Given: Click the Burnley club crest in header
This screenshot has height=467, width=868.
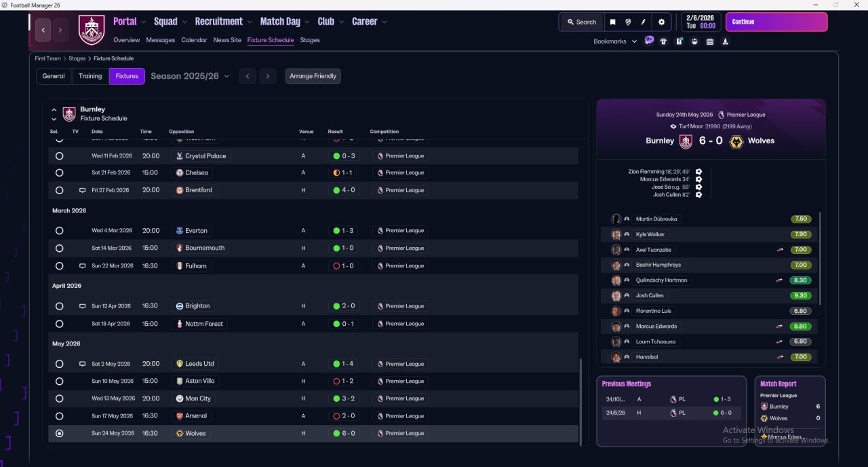Looking at the screenshot, I should [92, 30].
